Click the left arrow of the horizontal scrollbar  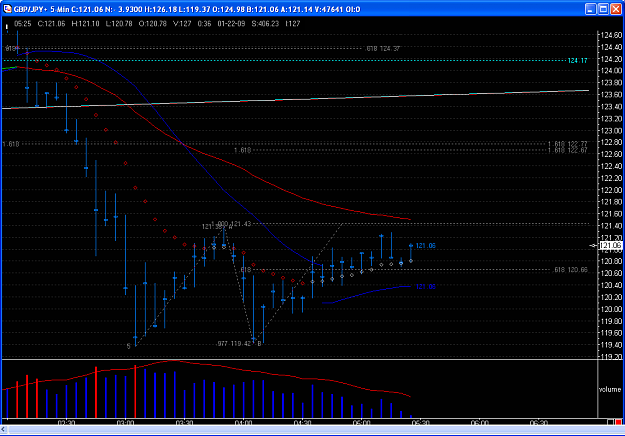coord(4,430)
